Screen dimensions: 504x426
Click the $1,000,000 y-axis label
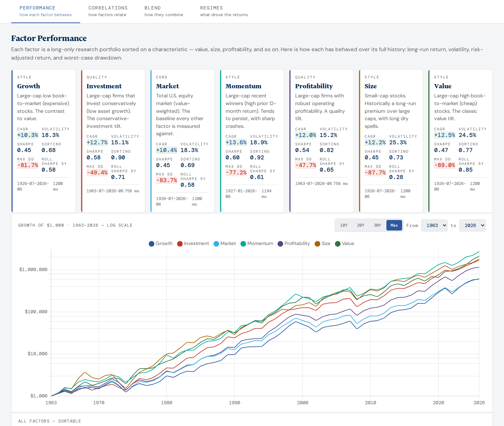(x=33, y=270)
